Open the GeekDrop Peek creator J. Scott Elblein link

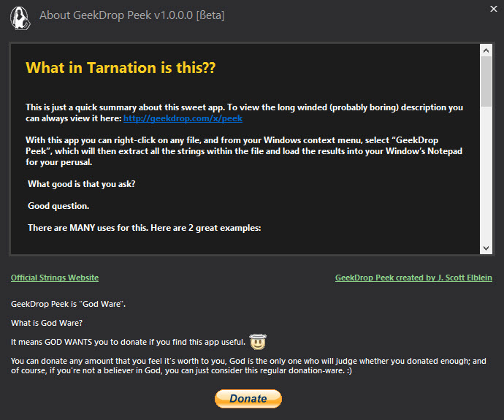click(413, 278)
